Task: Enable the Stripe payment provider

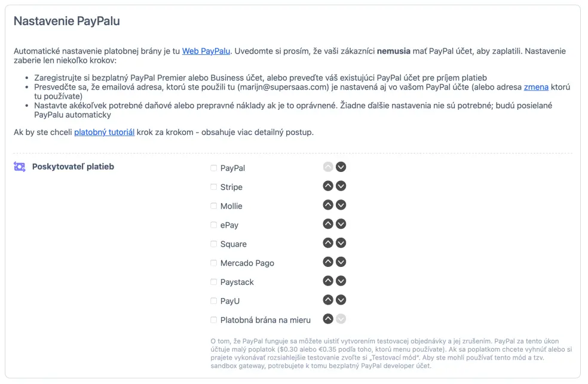Action: (213, 187)
